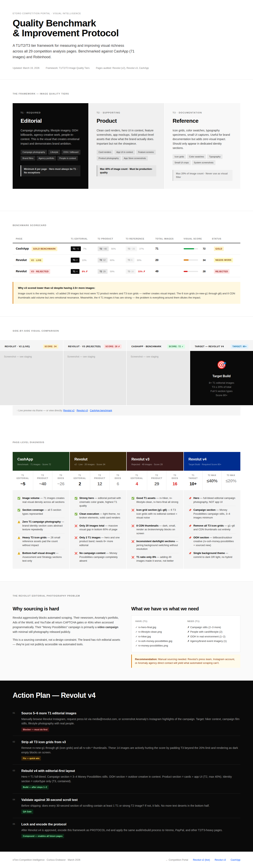Click the GOLD BENCHMARK badge beside CashApp
The width and height of the screenshot is (253, 868).
pos(44,249)
